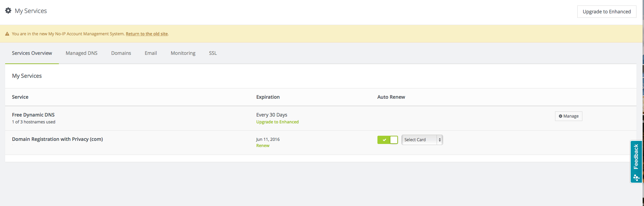644x206 pixels.
Task: Click the Renew link under Jun 11, 2016
Action: [x=263, y=146]
